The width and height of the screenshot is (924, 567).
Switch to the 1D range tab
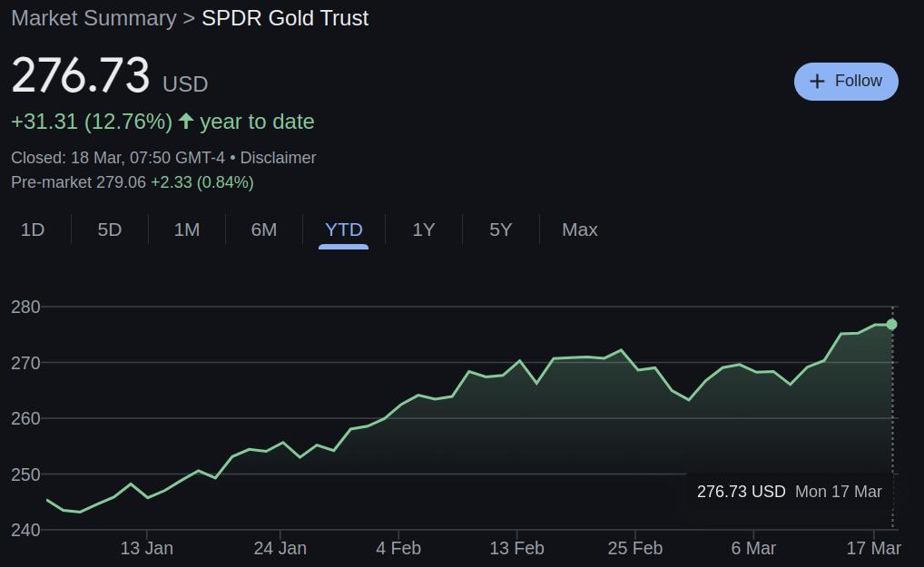(x=33, y=230)
